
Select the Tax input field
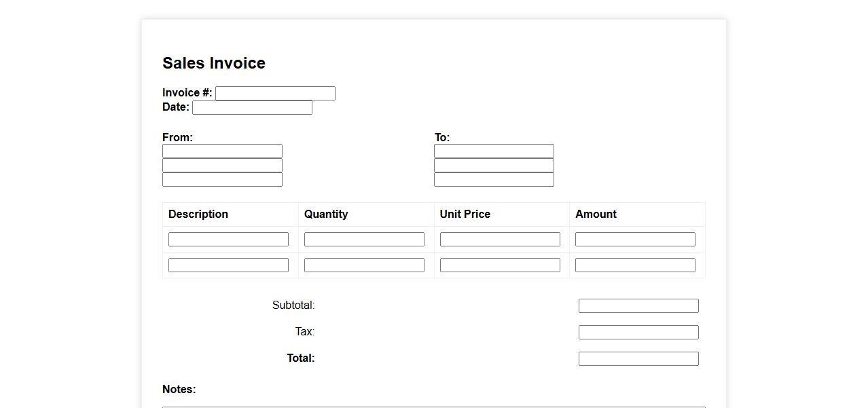point(638,332)
